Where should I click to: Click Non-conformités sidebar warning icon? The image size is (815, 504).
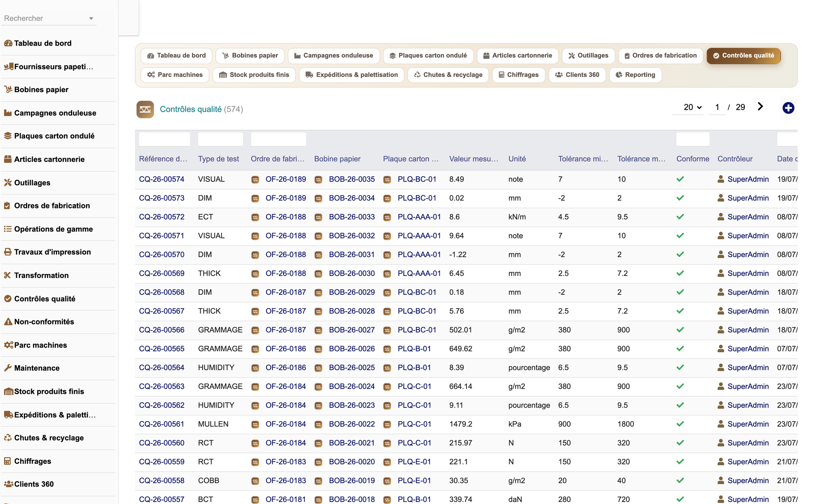(8, 322)
